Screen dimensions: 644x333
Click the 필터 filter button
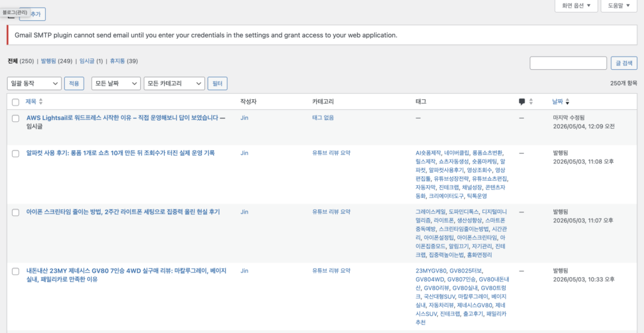(x=217, y=83)
